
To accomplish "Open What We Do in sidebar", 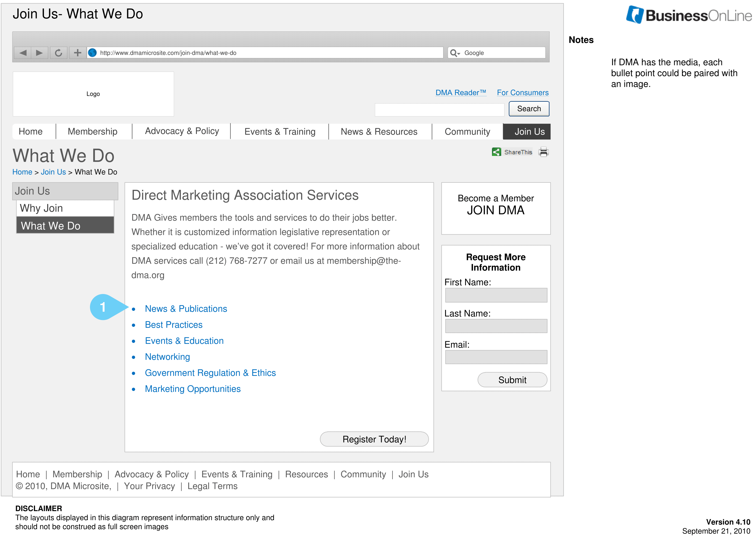I will click(65, 225).
